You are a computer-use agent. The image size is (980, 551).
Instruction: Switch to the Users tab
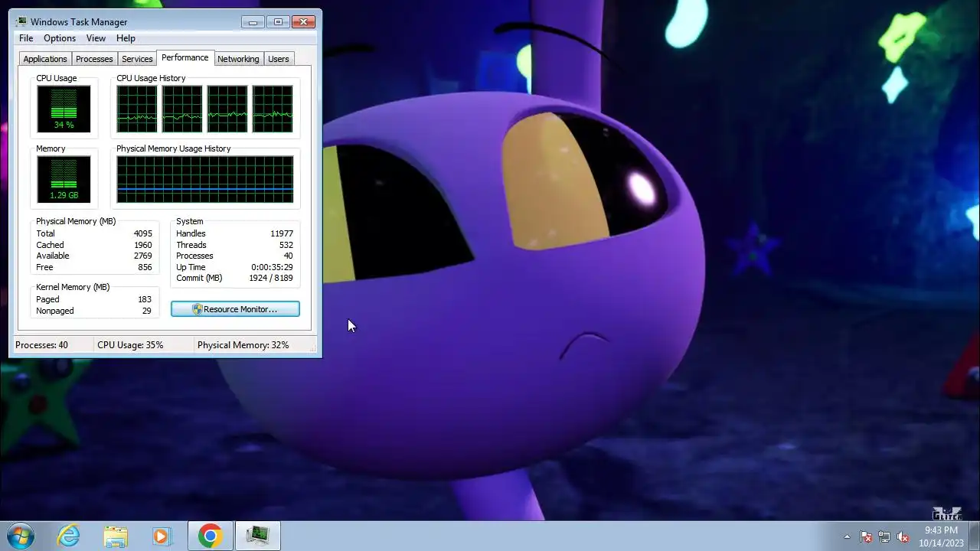pos(278,59)
